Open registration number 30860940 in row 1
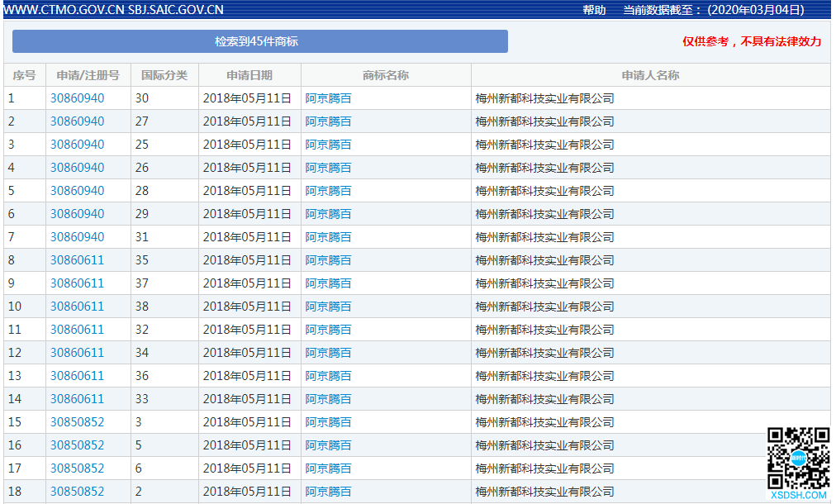 pyautogui.click(x=78, y=98)
